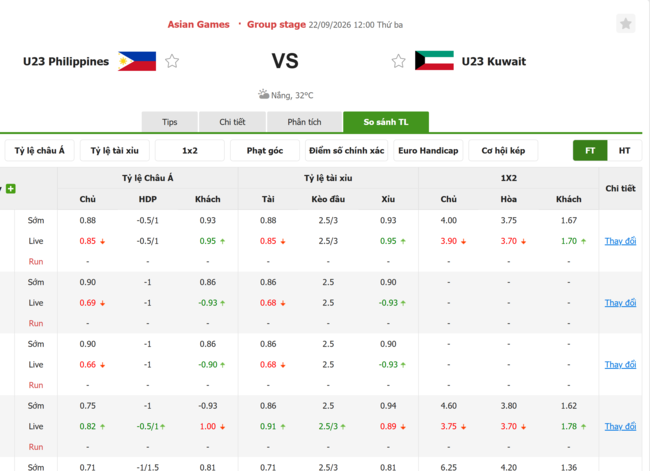Select the 1x2 filter button

pyautogui.click(x=190, y=151)
